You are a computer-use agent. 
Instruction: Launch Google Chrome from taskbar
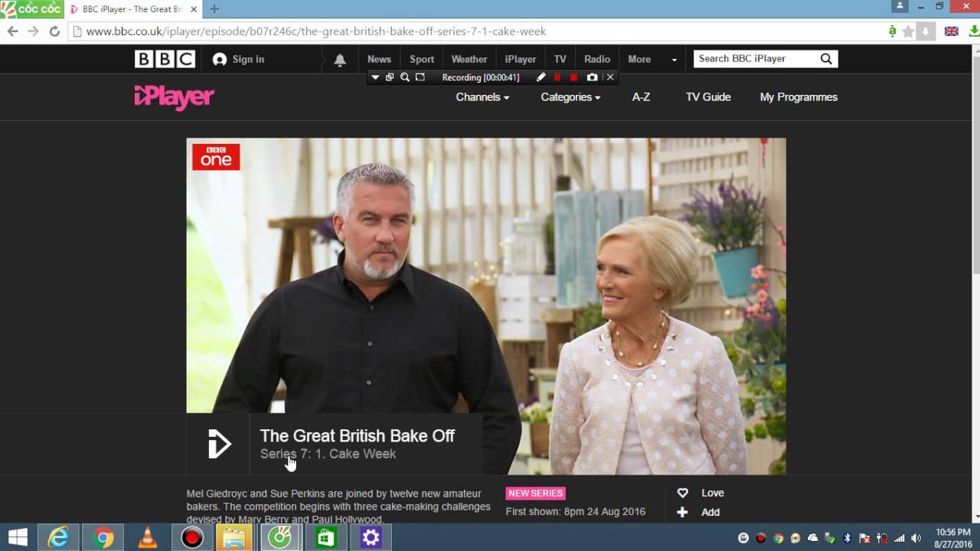pos(103,537)
